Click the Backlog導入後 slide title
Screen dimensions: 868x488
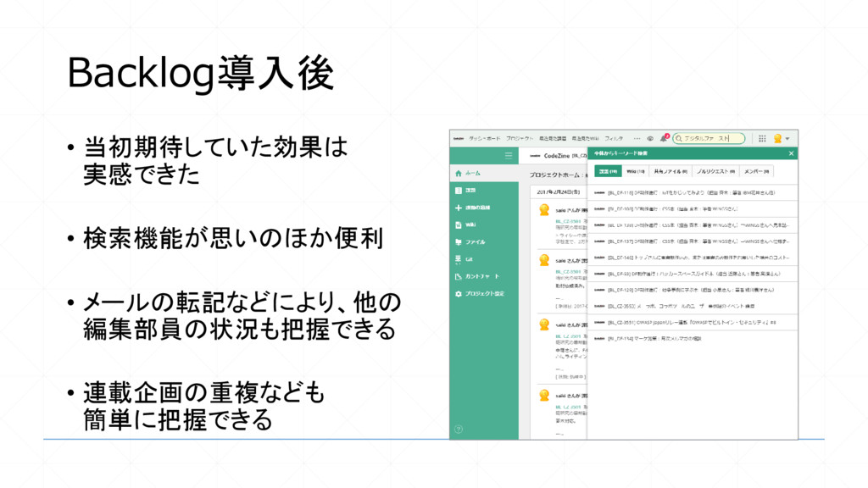200,73
